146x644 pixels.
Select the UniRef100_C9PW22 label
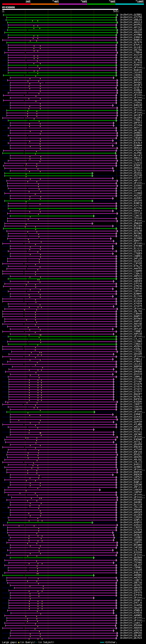coord(131,60)
